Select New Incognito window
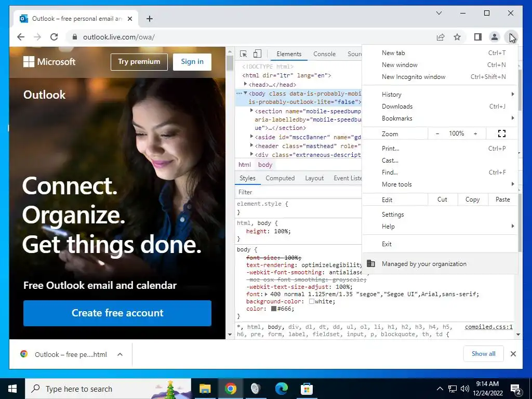 (x=440, y=77)
